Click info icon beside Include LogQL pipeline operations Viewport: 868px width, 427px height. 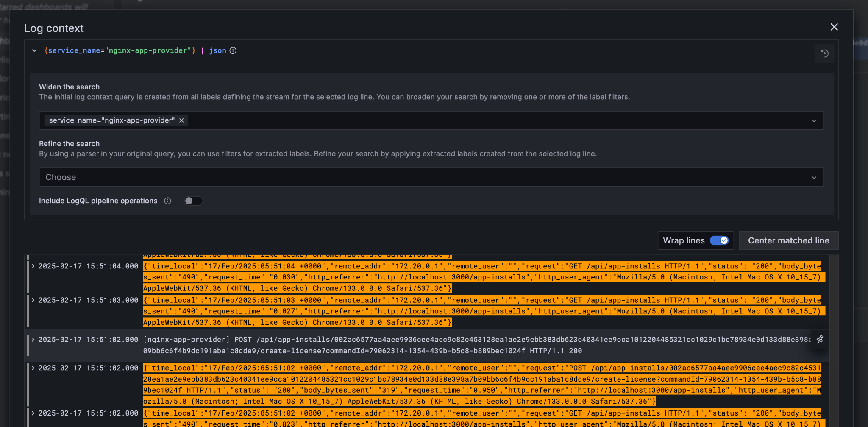(167, 201)
